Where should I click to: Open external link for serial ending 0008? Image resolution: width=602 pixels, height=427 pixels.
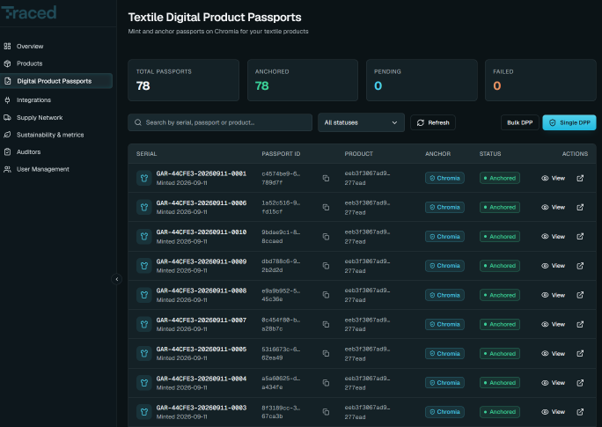(x=580, y=295)
